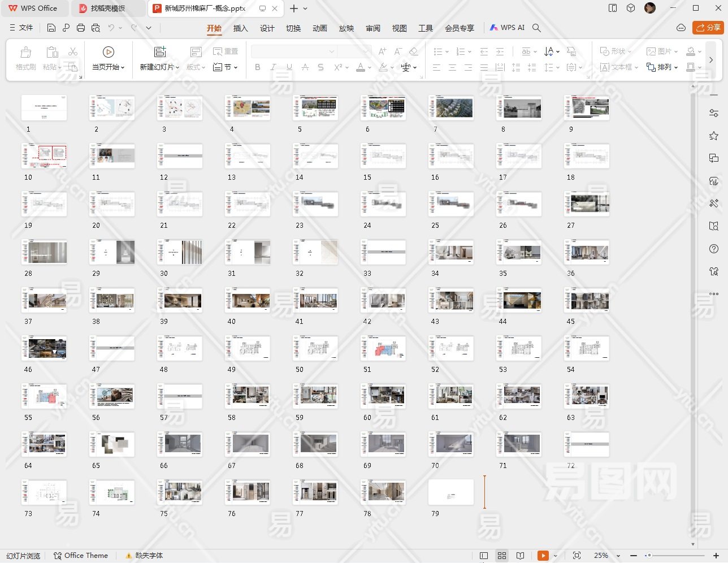Toggle slide sorter view button
728x563 pixels.
pos(502,556)
